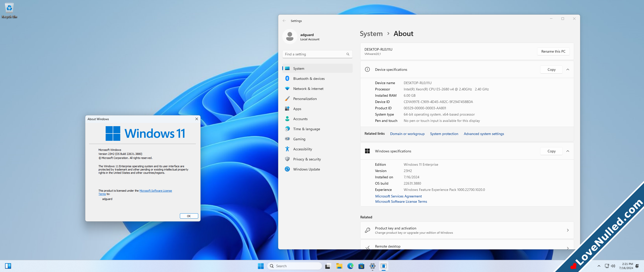Image resolution: width=644 pixels, height=272 pixels.
Task: Copy the Device specifications
Action: point(551,70)
